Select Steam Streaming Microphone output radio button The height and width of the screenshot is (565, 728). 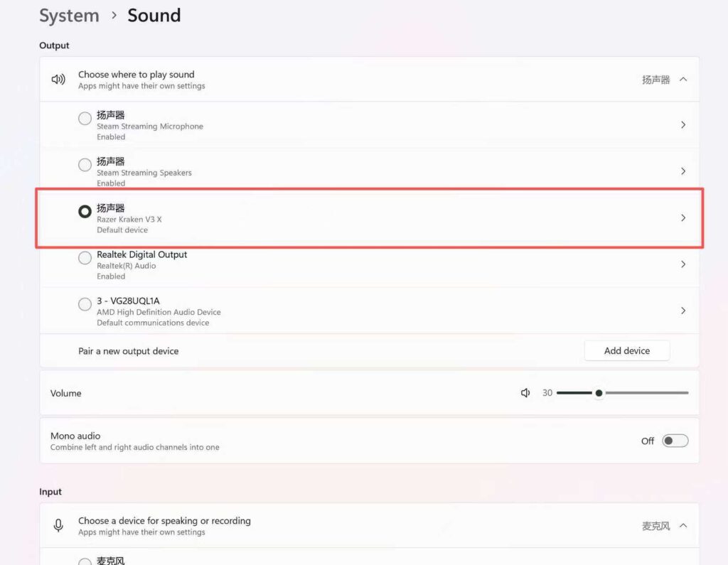click(85, 118)
